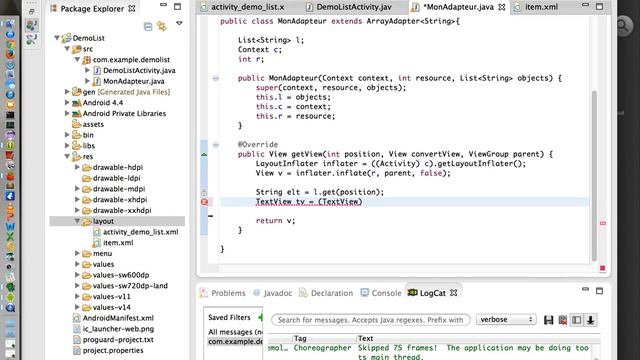This screenshot has width=640, height=360.
Task: Select Android Private Libraries in the tree
Action: (x=124, y=113)
